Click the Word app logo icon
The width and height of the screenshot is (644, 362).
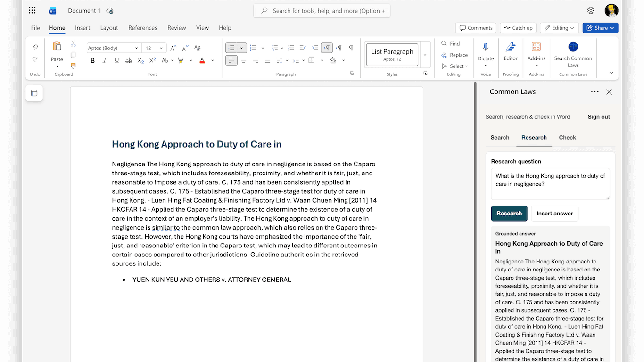[x=52, y=10]
